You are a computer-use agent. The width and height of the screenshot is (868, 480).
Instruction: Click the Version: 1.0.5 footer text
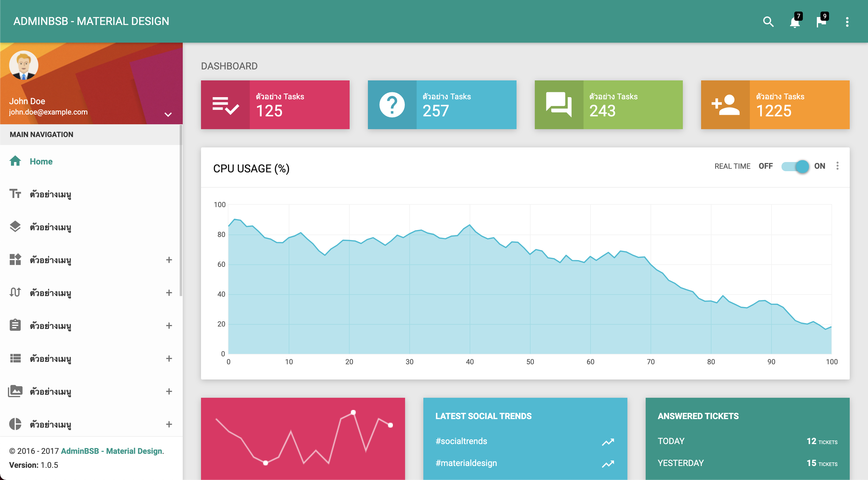[x=34, y=465]
